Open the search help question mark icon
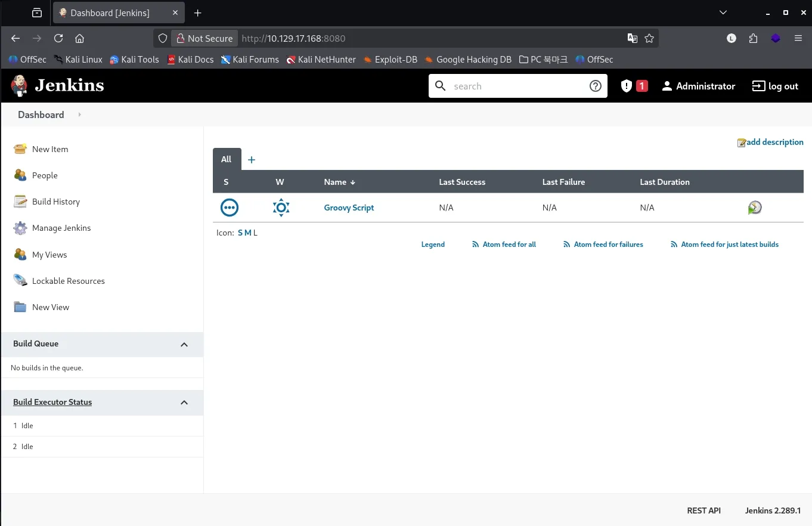The image size is (812, 526). [x=595, y=86]
